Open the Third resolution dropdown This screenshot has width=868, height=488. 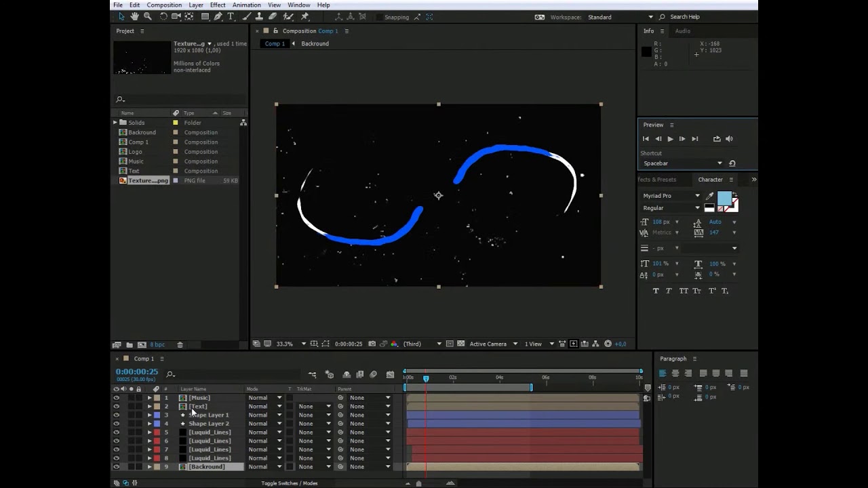tap(422, 344)
